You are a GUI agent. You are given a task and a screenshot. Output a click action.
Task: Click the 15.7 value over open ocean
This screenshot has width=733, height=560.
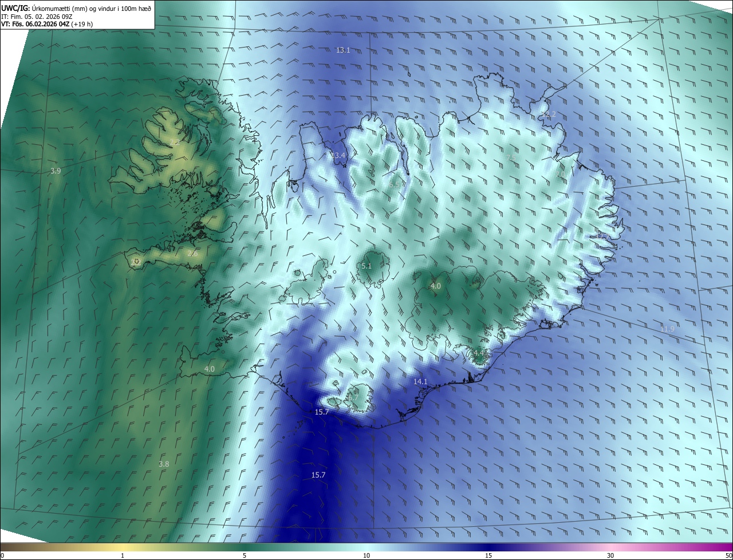pyautogui.click(x=318, y=475)
